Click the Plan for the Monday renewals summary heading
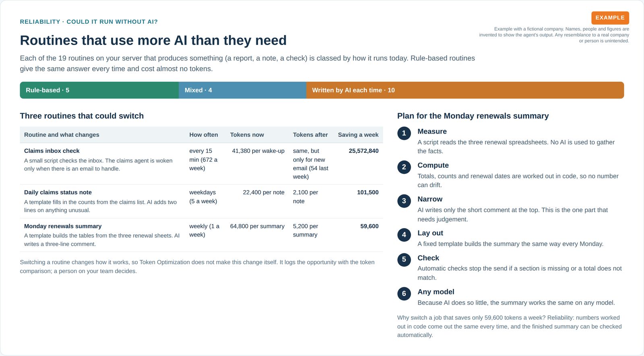644x356 pixels. pyautogui.click(x=473, y=116)
